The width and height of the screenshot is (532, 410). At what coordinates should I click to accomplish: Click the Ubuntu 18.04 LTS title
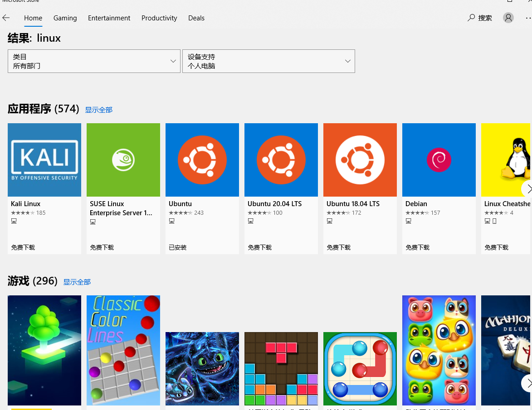click(x=353, y=204)
